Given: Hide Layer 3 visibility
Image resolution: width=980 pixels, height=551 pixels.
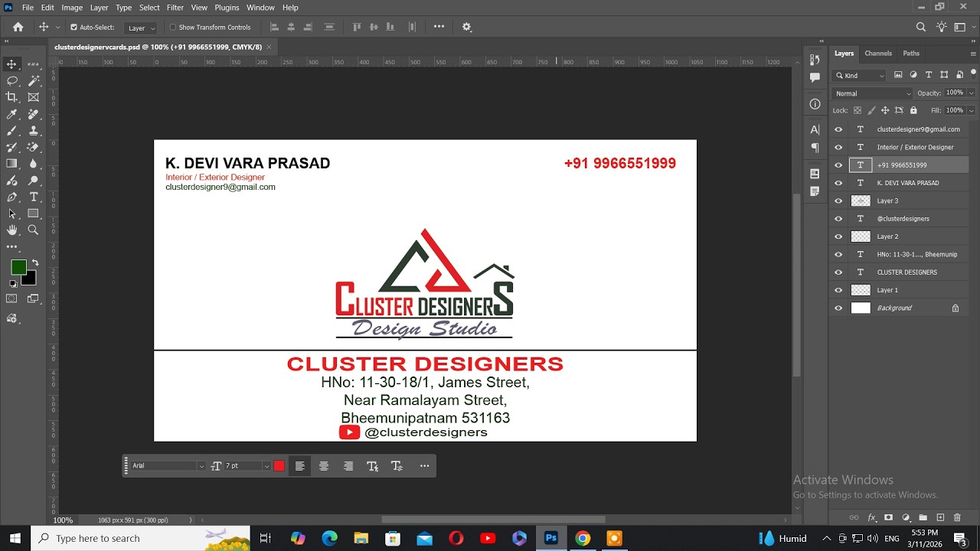Looking at the screenshot, I should point(838,201).
